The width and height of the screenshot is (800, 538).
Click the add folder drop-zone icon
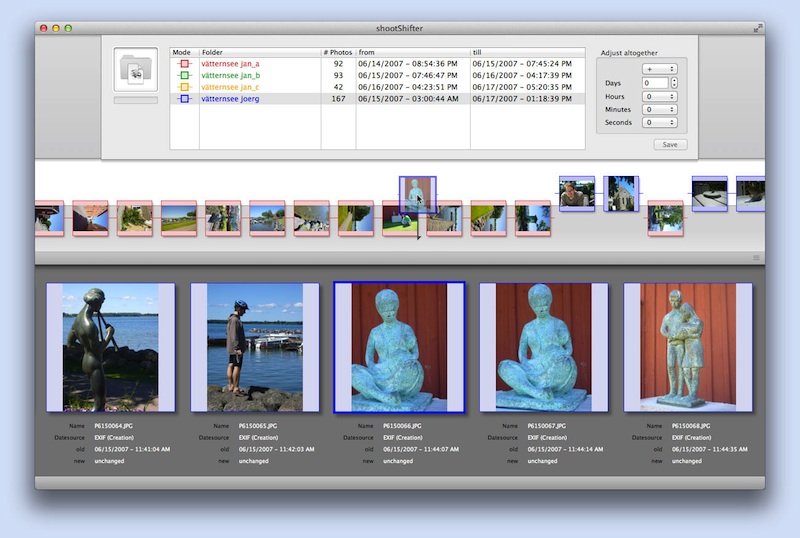pyautogui.click(x=135, y=69)
